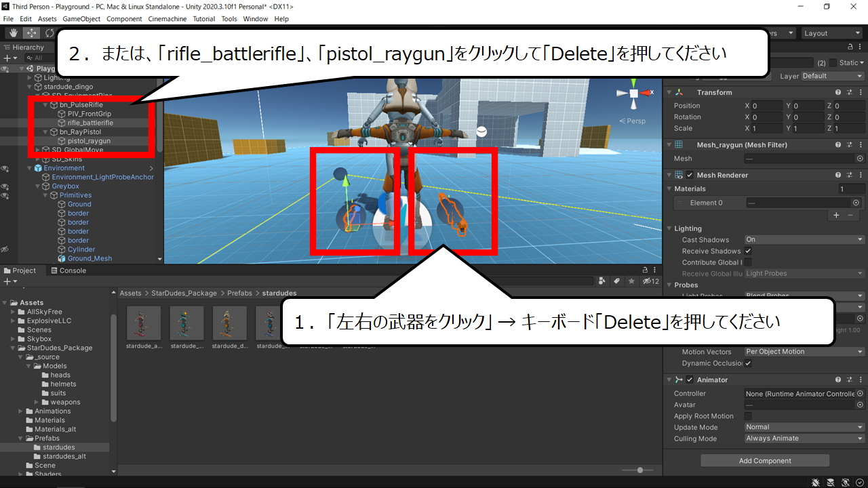
Task: Add a material with the plus button
Action: (836, 215)
